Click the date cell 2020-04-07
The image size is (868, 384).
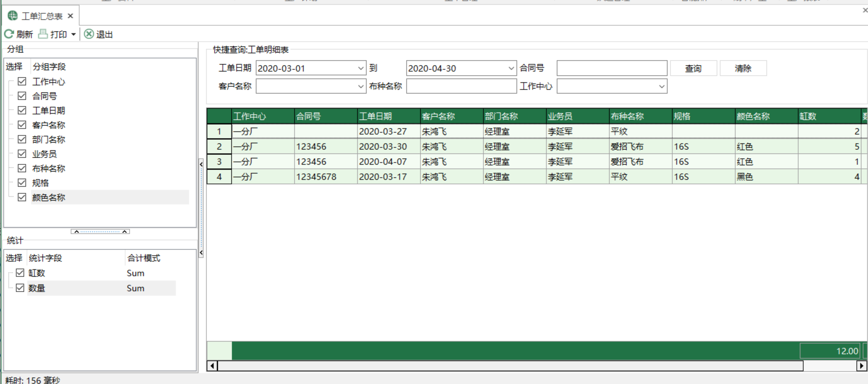point(389,162)
